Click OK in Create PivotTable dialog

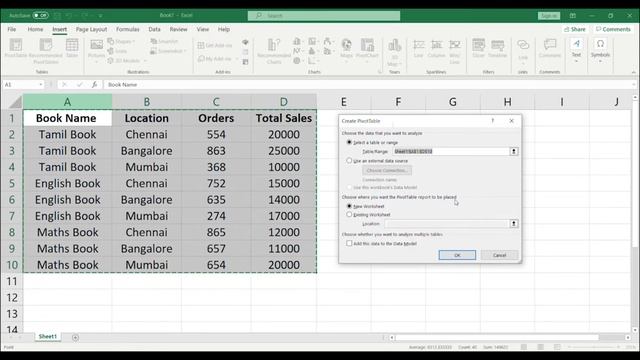click(457, 255)
